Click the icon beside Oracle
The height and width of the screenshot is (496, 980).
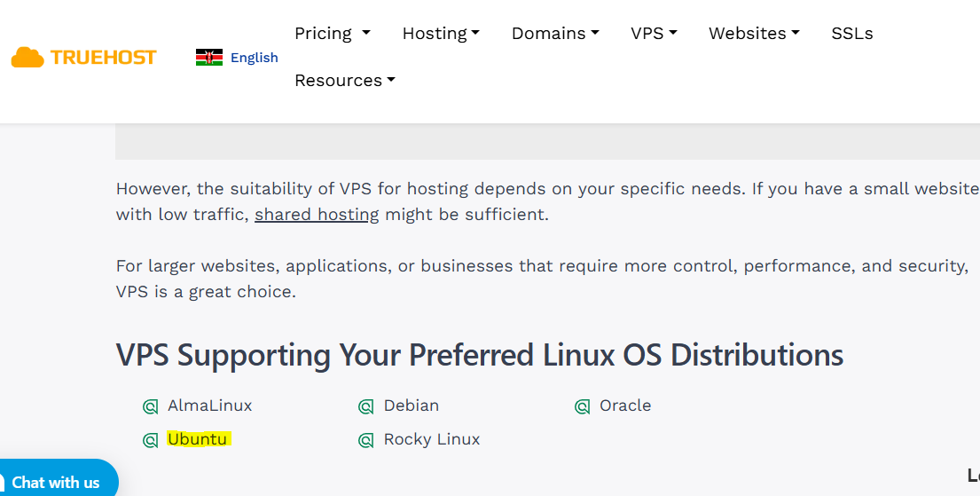582,406
